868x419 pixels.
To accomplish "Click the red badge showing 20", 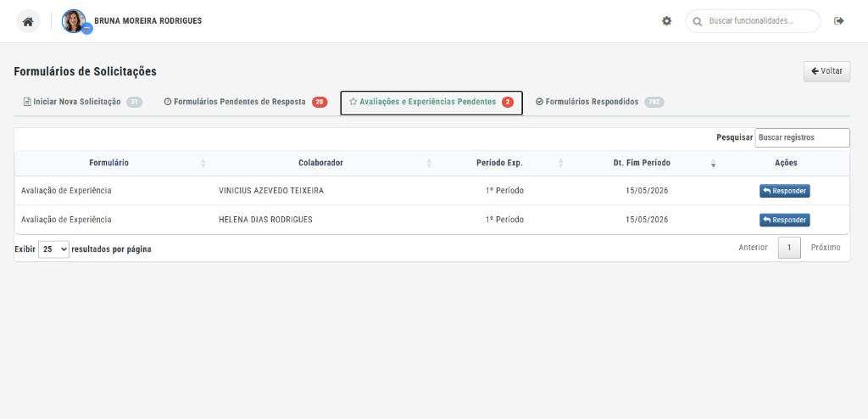I will (x=320, y=102).
